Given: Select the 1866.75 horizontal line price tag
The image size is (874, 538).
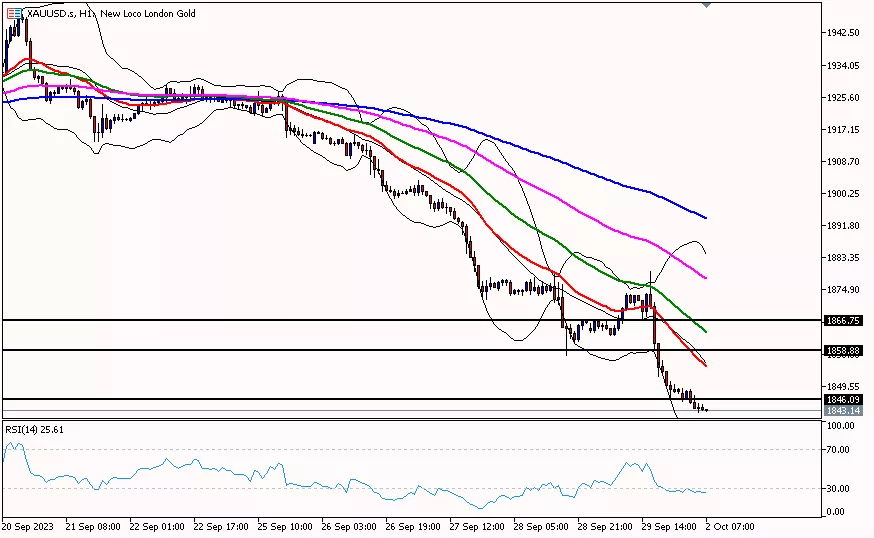Looking at the screenshot, I should click(x=843, y=321).
